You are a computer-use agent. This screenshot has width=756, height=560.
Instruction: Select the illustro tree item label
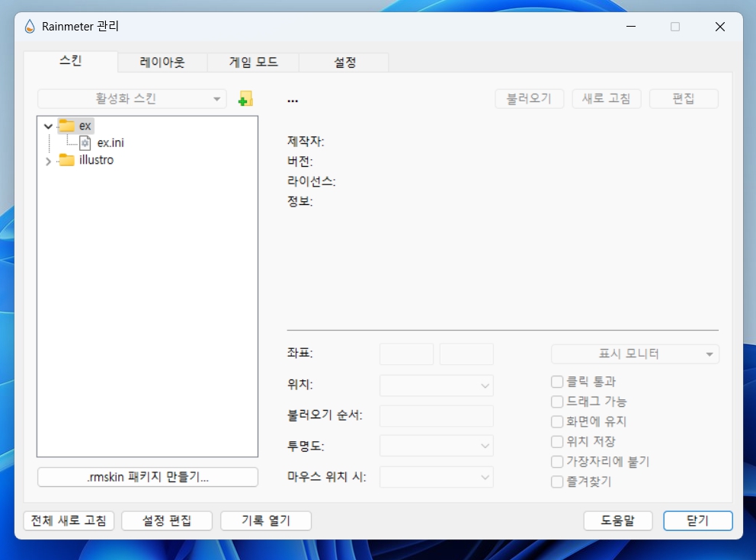(97, 160)
